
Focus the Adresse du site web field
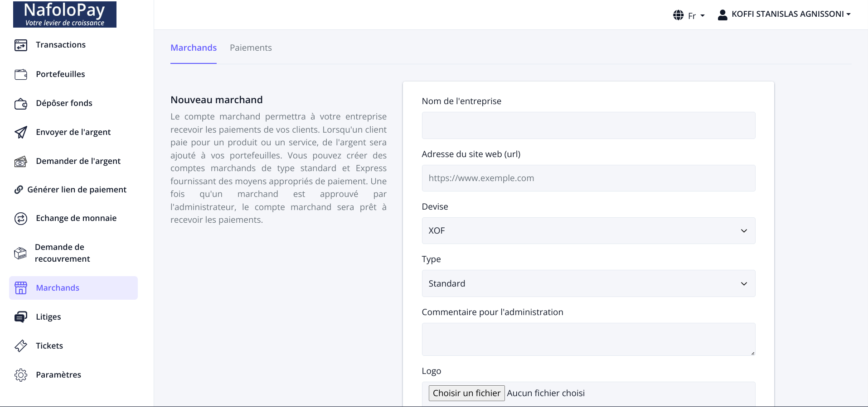click(x=588, y=178)
